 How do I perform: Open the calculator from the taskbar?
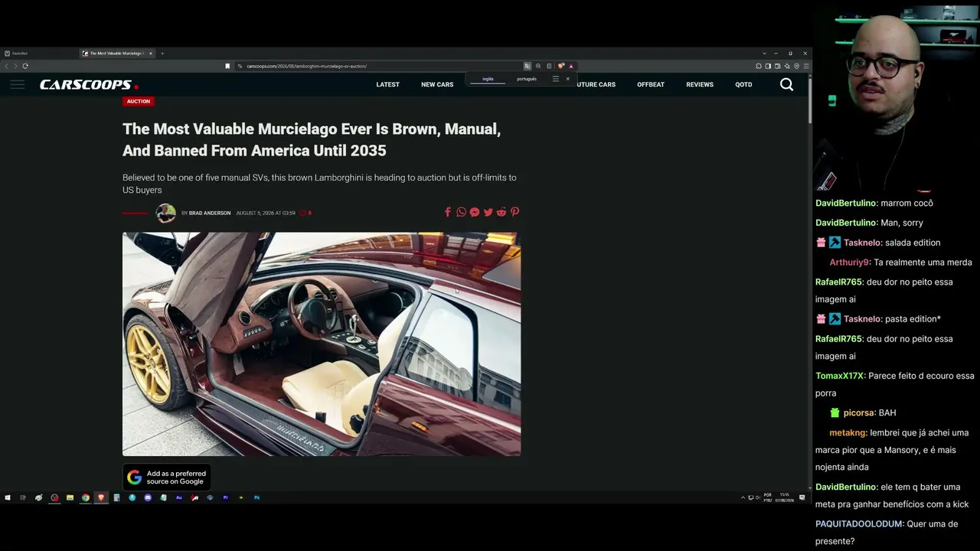tap(116, 497)
